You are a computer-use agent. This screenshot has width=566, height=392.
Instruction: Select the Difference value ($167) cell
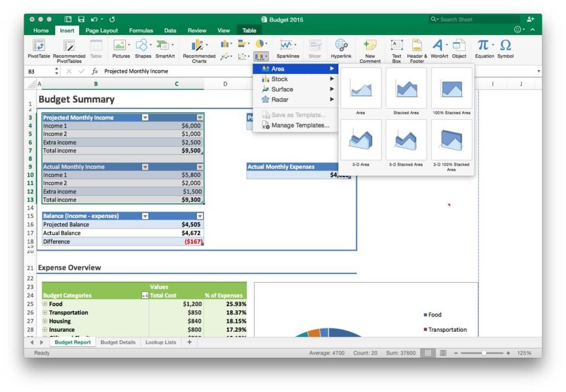pos(176,242)
